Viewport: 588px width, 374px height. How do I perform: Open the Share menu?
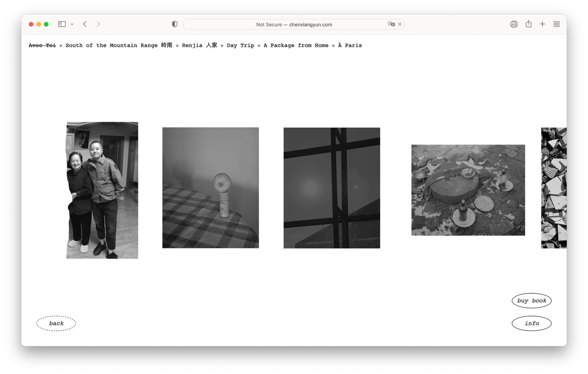click(x=528, y=24)
